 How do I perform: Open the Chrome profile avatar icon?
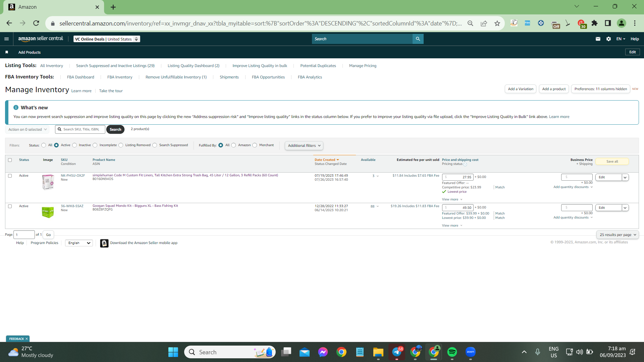click(x=622, y=23)
